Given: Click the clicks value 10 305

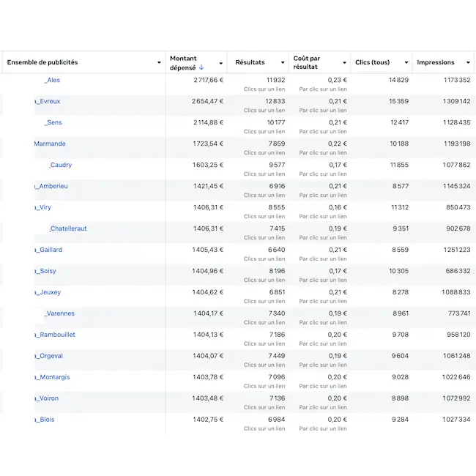Looking at the screenshot, I should click(x=399, y=271).
